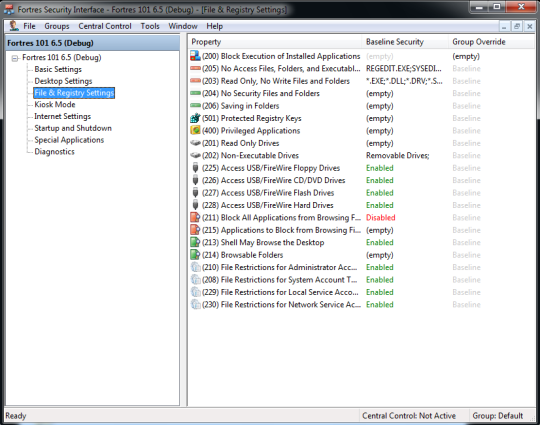Select the Fortres 101 6.5 (Debug) root node
The width and height of the screenshot is (540, 425).
point(62,57)
